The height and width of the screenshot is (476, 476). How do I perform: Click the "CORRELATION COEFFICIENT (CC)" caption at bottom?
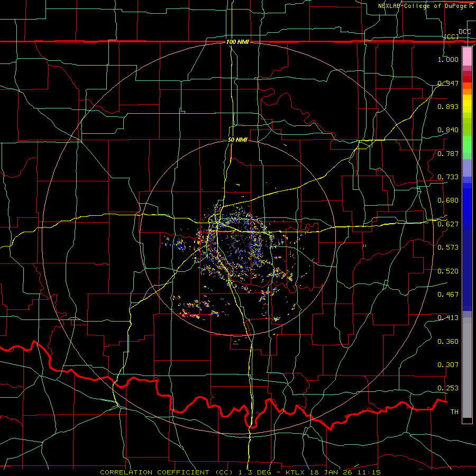[167, 472]
